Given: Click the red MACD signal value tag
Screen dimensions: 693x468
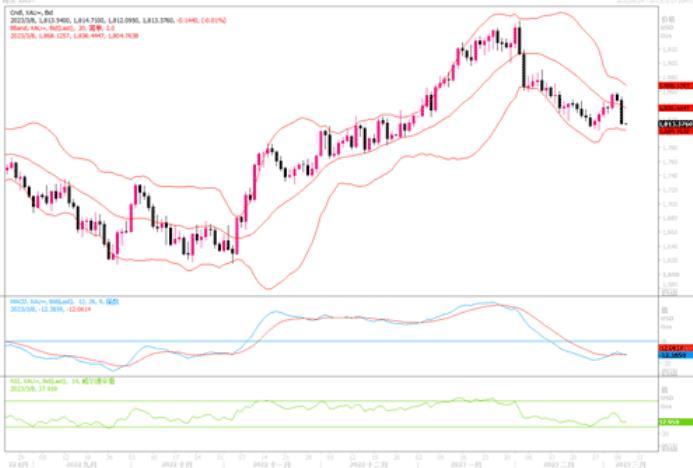Looking at the screenshot, I should (x=672, y=347).
